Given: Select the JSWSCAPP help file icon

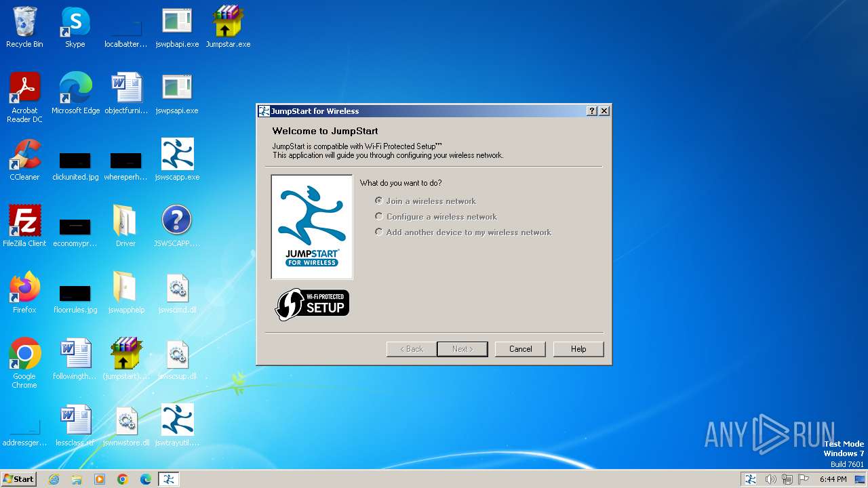Looking at the screenshot, I should [177, 226].
